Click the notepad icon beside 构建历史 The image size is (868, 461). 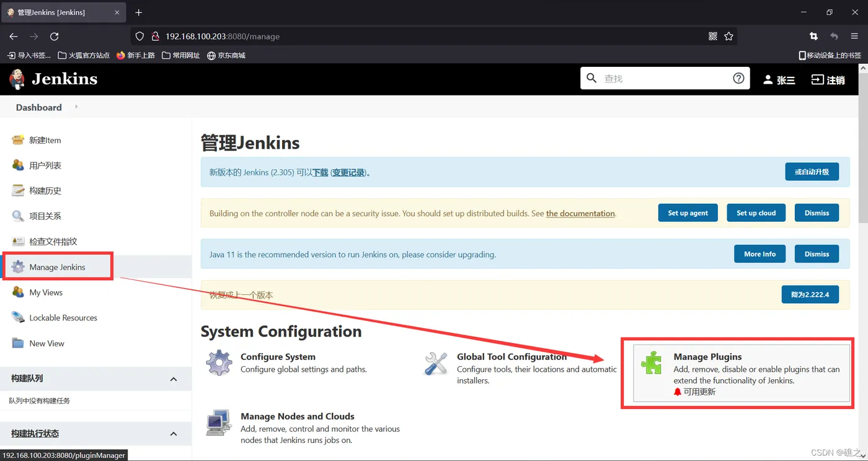(x=18, y=191)
